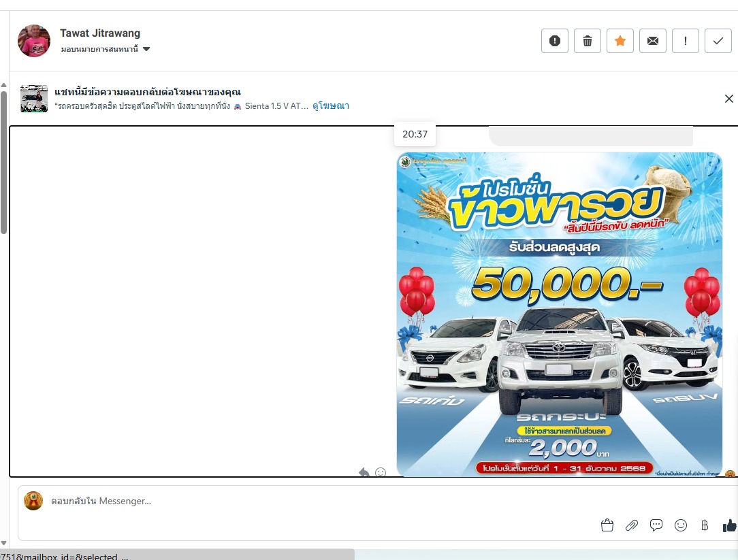
Task: Toggle the orange star follow-up button
Action: [x=620, y=41]
